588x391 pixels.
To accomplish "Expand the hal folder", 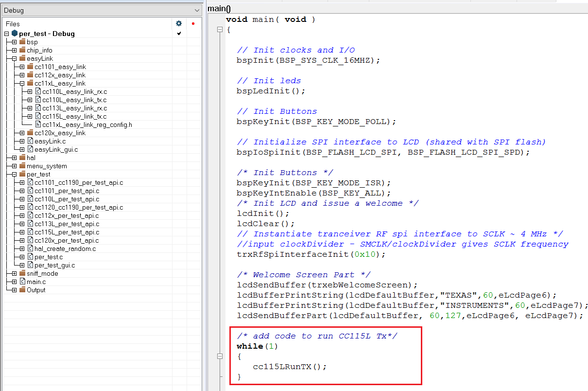I will pos(15,158).
